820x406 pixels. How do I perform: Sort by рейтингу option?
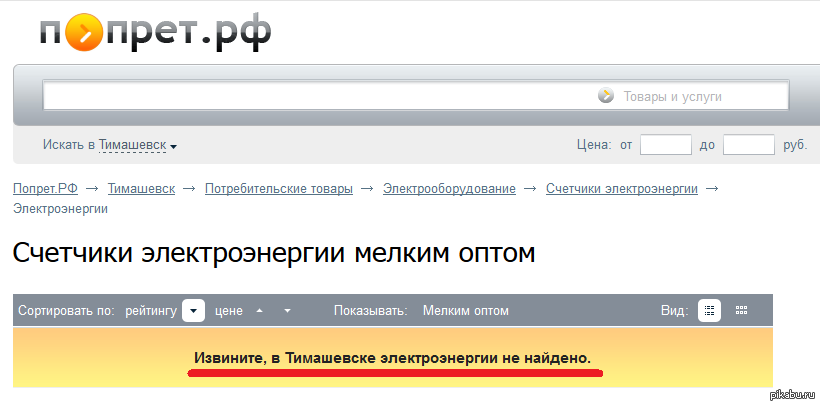(152, 311)
